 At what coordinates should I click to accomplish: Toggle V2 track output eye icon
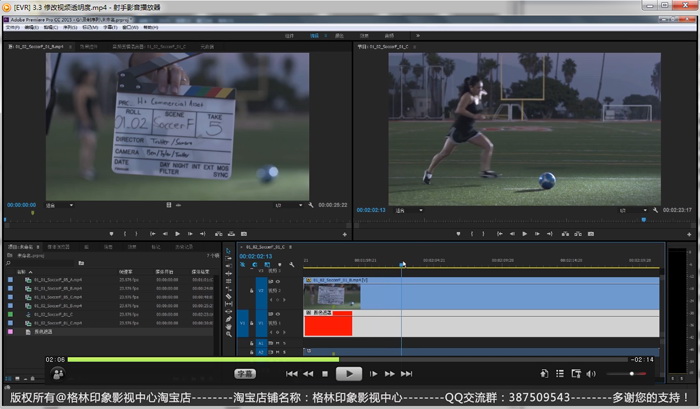click(278, 281)
